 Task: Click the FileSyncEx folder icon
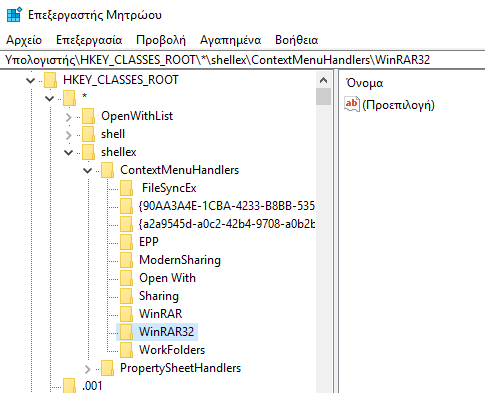[x=127, y=188]
